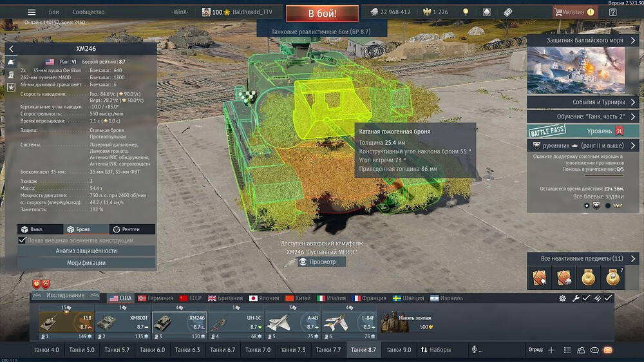Select the T58 vehicle slot
The image size is (644, 362).
click(66, 322)
